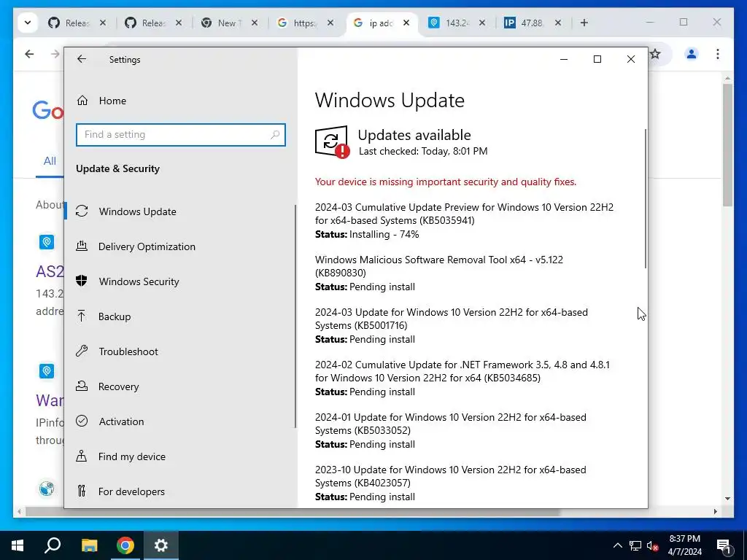The image size is (747, 560).
Task: Open For developers settings
Action: pos(131,491)
